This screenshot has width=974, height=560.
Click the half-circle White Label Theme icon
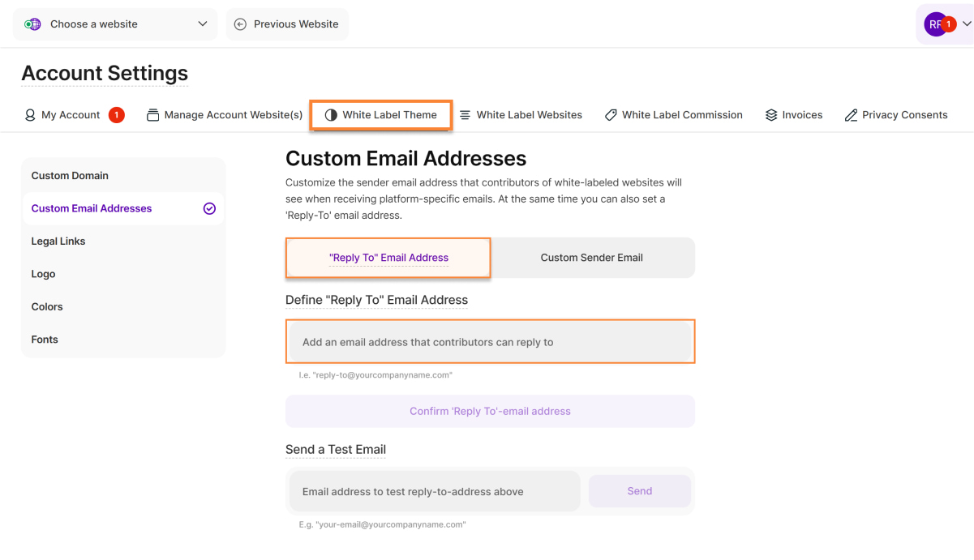pos(331,115)
